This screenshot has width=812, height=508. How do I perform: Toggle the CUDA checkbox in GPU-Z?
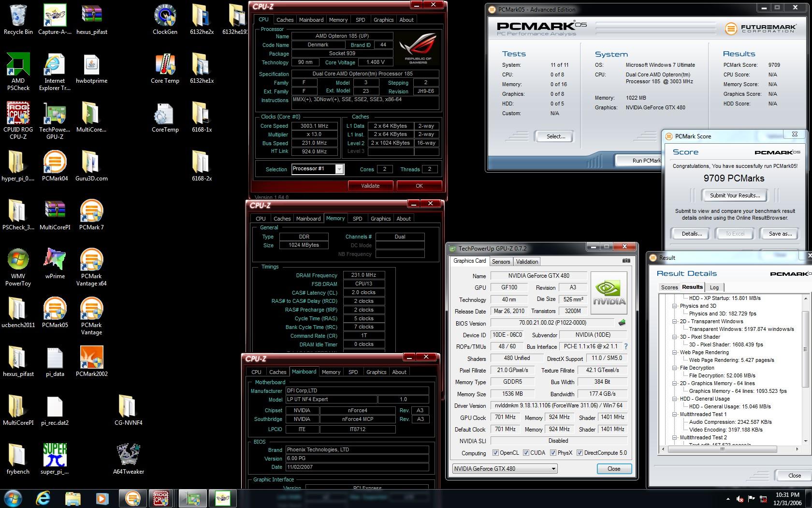click(526, 453)
